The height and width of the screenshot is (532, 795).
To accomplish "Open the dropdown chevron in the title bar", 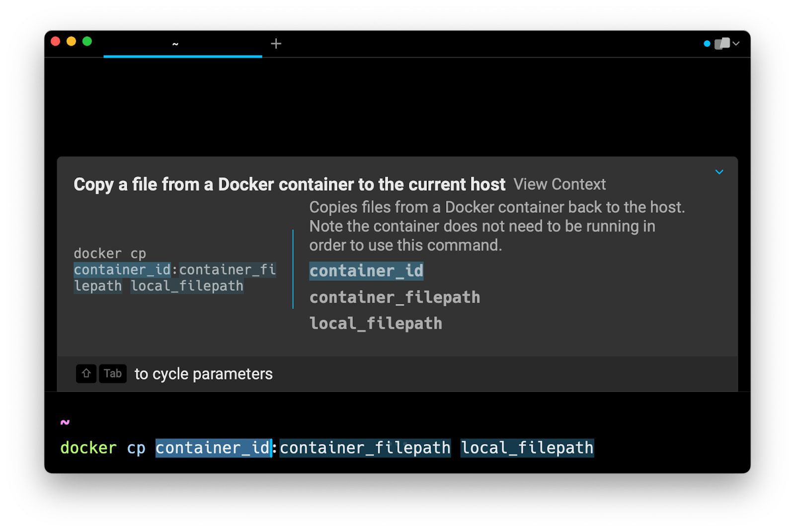I will (736, 44).
